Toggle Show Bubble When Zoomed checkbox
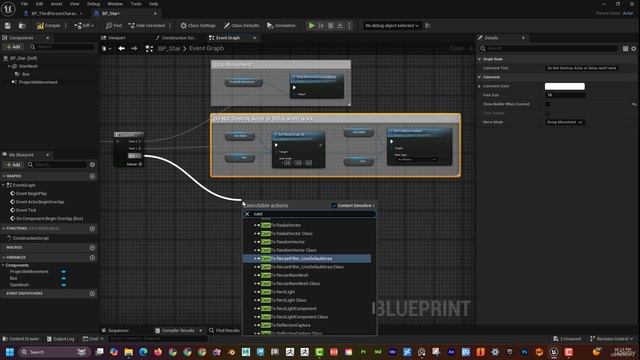This screenshot has width=640, height=360. 547,104
